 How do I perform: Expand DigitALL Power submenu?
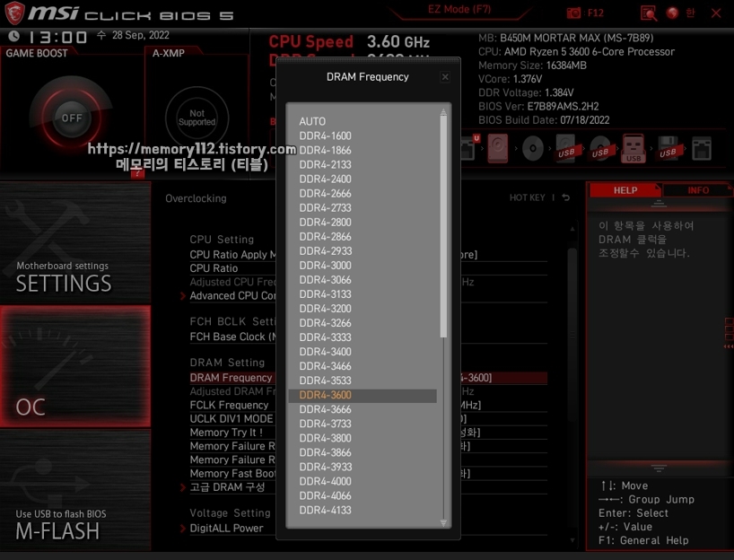point(226,529)
